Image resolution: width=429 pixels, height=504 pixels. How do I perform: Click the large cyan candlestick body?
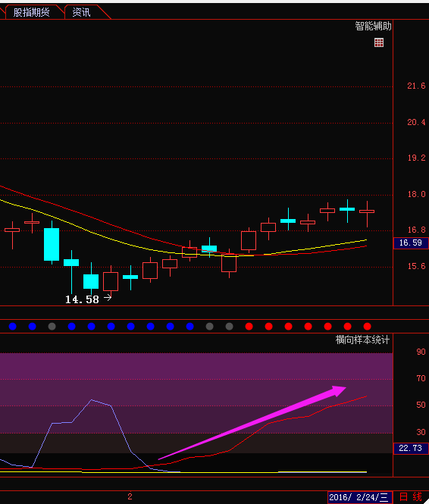coord(52,244)
